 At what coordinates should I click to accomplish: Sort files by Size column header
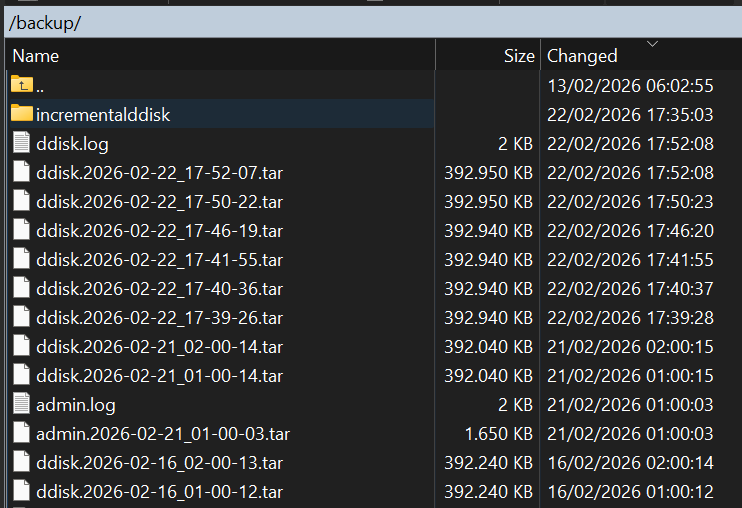click(x=519, y=56)
